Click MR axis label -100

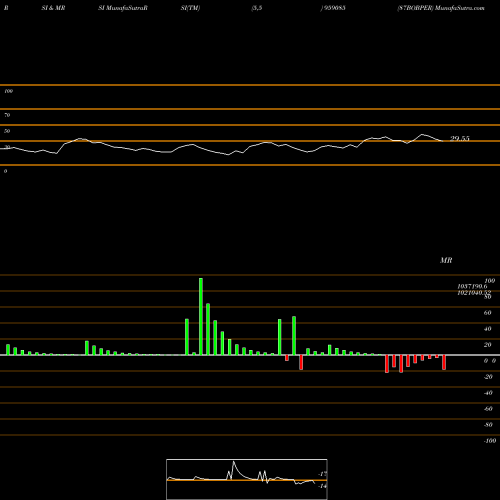[490, 441]
